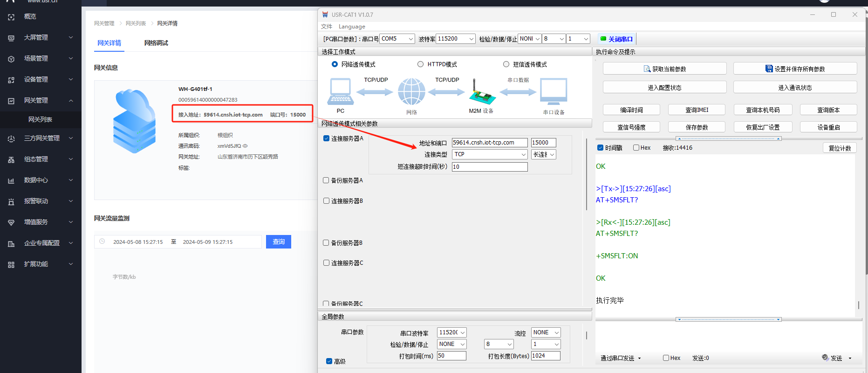
Task: Click the eye icon beside 通讯密码
Action: tap(245, 146)
